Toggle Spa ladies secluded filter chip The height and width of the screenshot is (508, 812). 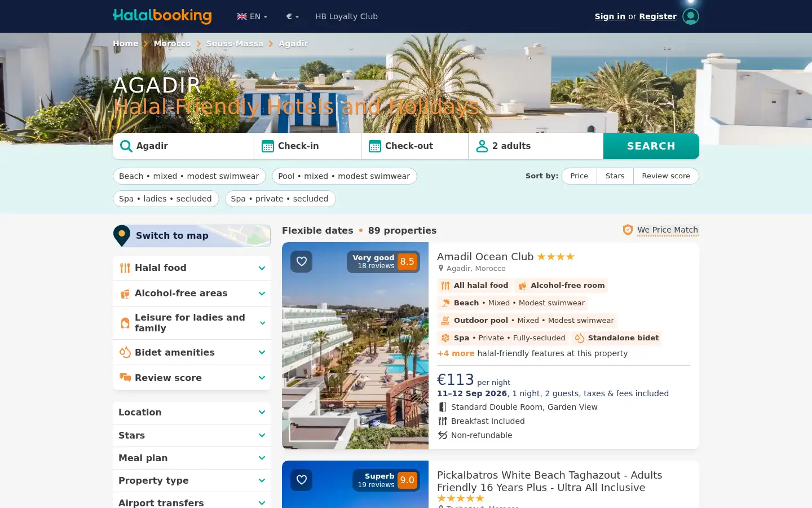click(x=166, y=199)
